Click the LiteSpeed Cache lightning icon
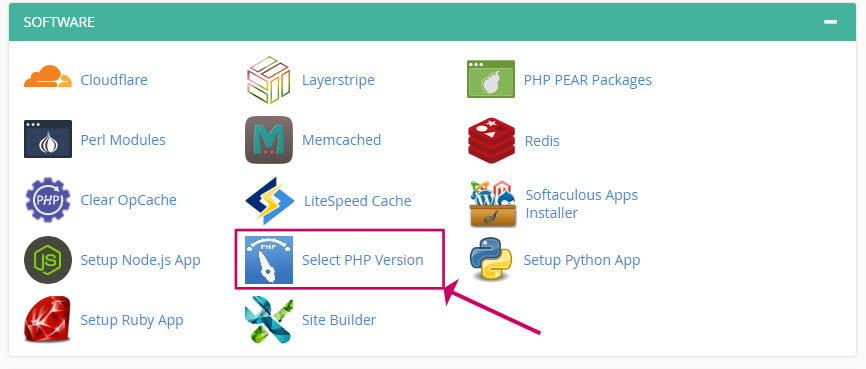866x369 pixels. tap(270, 201)
